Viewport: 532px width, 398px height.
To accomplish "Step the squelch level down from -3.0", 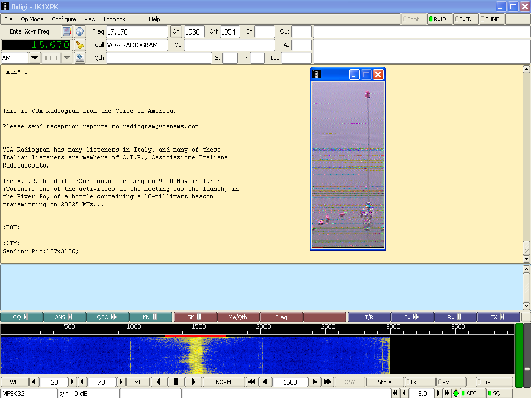I will click(x=404, y=393).
